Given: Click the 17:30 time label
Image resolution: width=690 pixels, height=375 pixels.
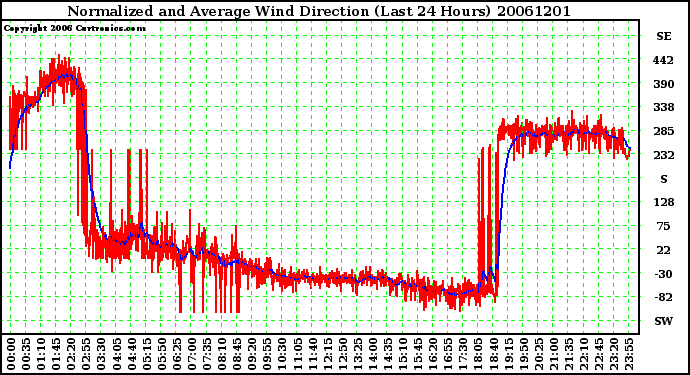Looking at the screenshot, I should tap(462, 354).
